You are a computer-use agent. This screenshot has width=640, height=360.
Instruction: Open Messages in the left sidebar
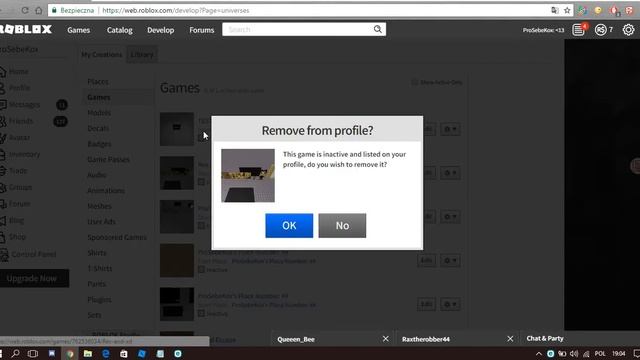pos(24,104)
